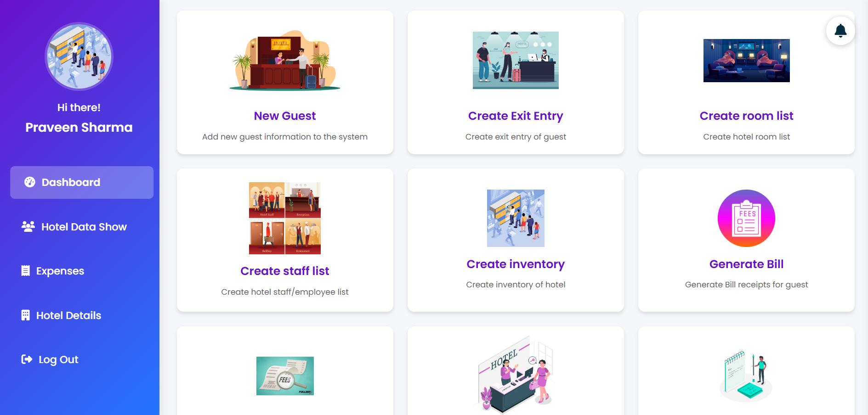868x415 pixels.
Task: Click the Log Out arrow icon
Action: click(27, 359)
